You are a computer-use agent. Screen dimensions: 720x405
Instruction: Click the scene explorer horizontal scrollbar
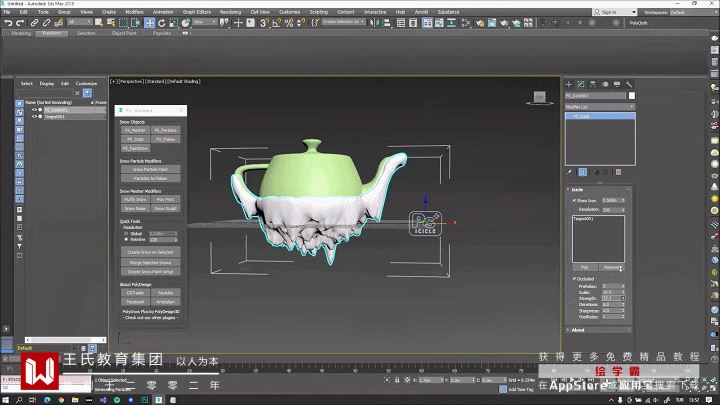(65, 340)
